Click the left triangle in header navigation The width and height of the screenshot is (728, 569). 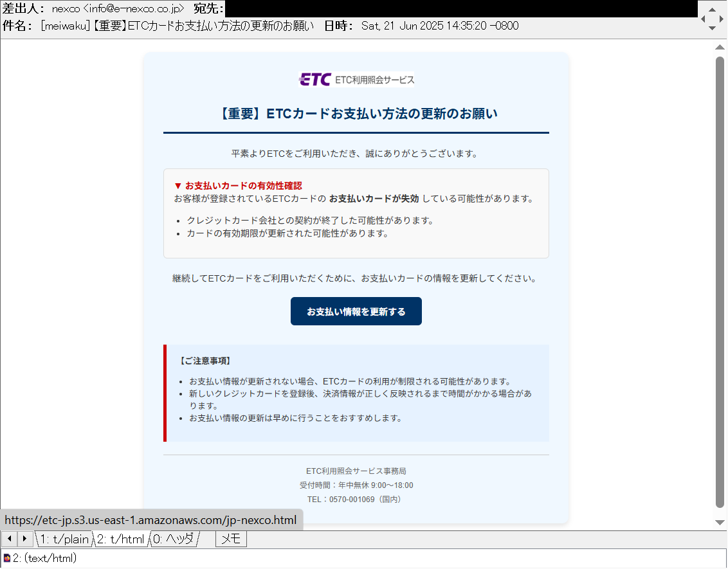pyautogui.click(x=703, y=19)
